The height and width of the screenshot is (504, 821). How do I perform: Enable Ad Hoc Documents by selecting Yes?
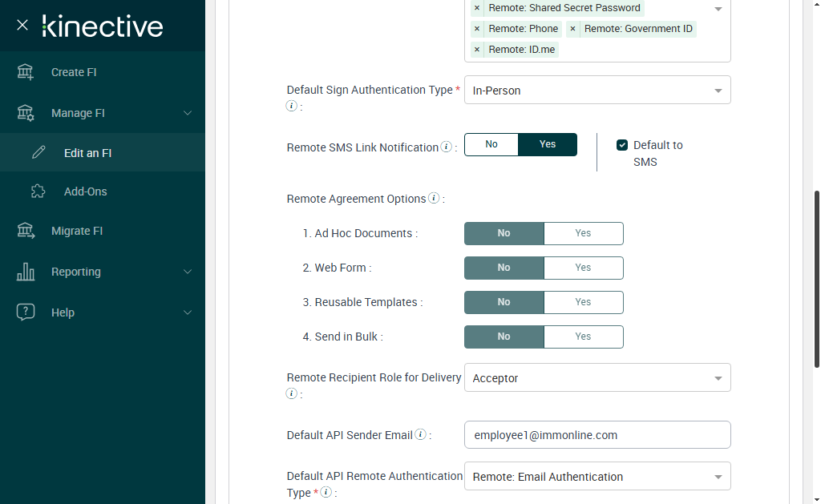583,233
